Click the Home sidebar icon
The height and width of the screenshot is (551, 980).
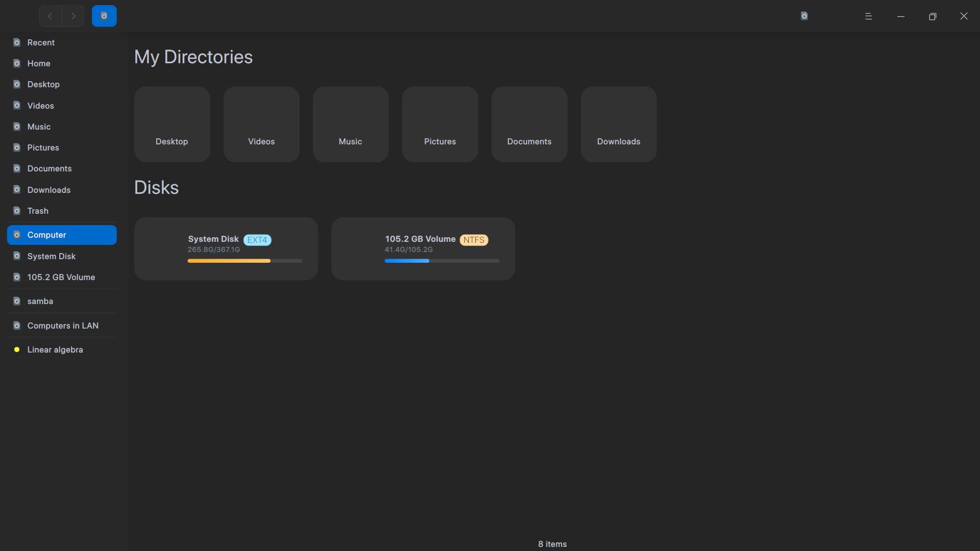(x=17, y=63)
